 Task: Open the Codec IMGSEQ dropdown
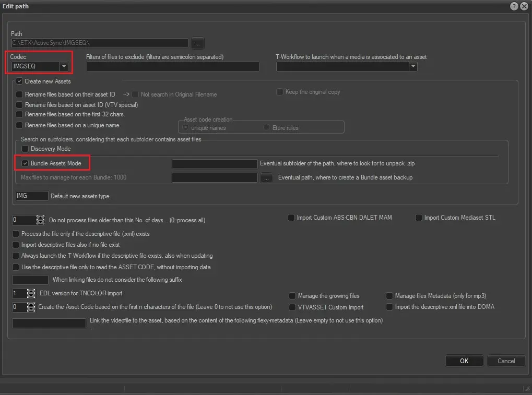click(64, 66)
